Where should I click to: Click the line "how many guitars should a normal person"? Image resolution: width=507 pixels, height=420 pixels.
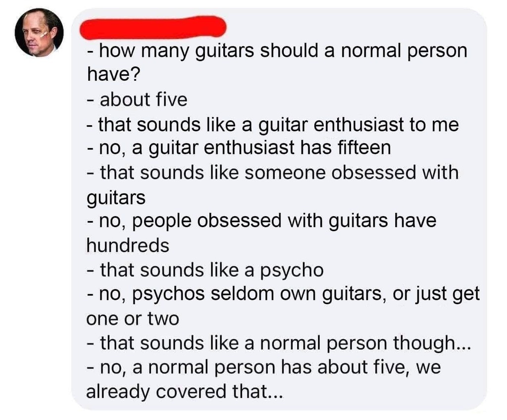tap(276, 51)
